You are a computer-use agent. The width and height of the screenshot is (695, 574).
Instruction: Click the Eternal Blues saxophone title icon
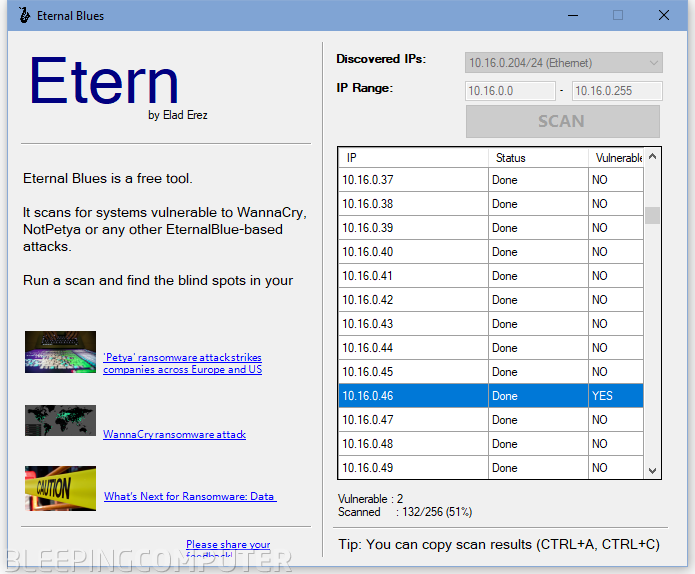[x=24, y=16]
